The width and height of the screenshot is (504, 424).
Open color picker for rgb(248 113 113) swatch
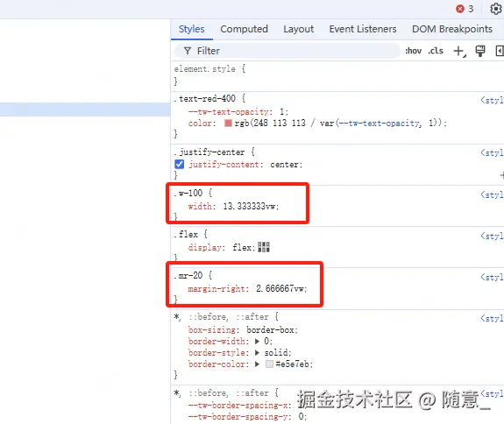click(228, 123)
